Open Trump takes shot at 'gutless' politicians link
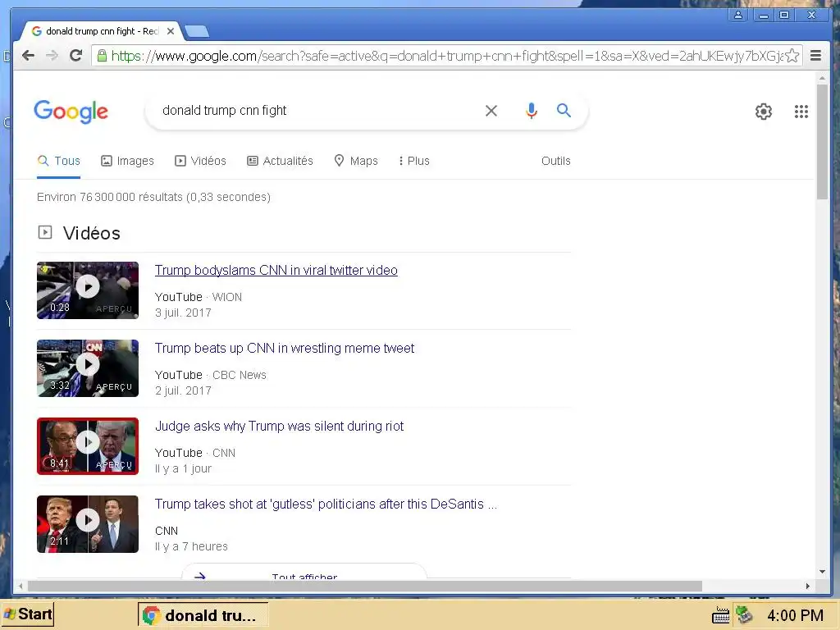This screenshot has width=840, height=630. coord(326,504)
